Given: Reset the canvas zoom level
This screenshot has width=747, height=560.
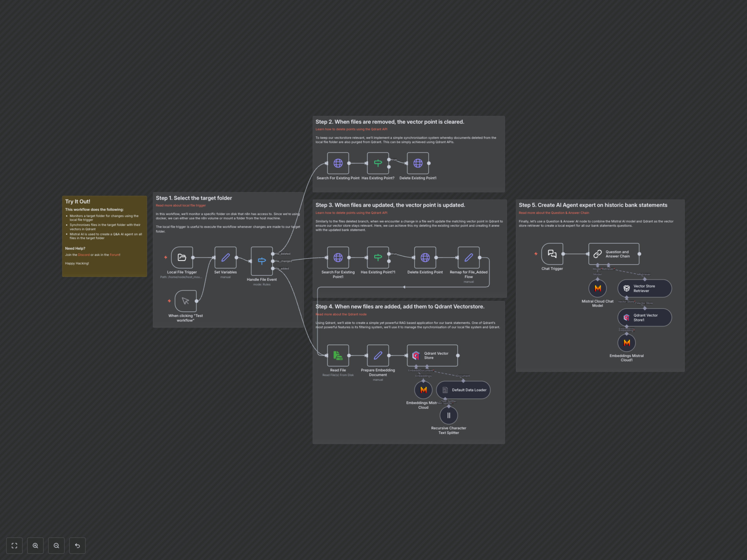Looking at the screenshot, I should point(77,545).
